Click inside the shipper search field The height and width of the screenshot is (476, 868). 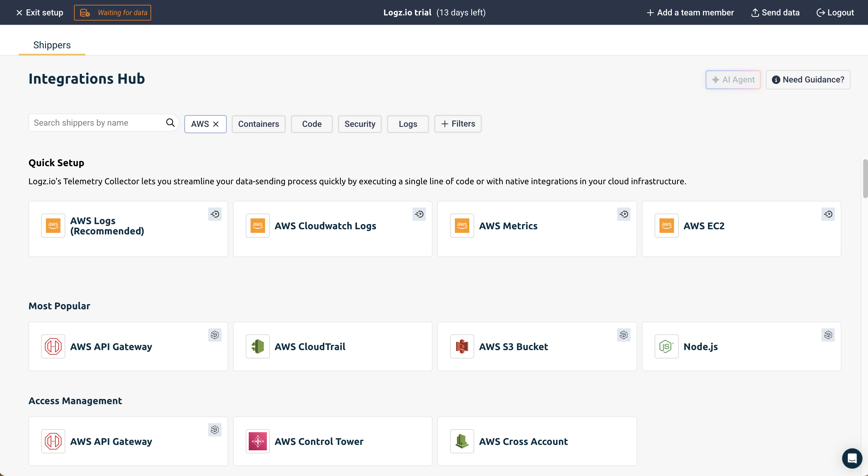point(94,123)
